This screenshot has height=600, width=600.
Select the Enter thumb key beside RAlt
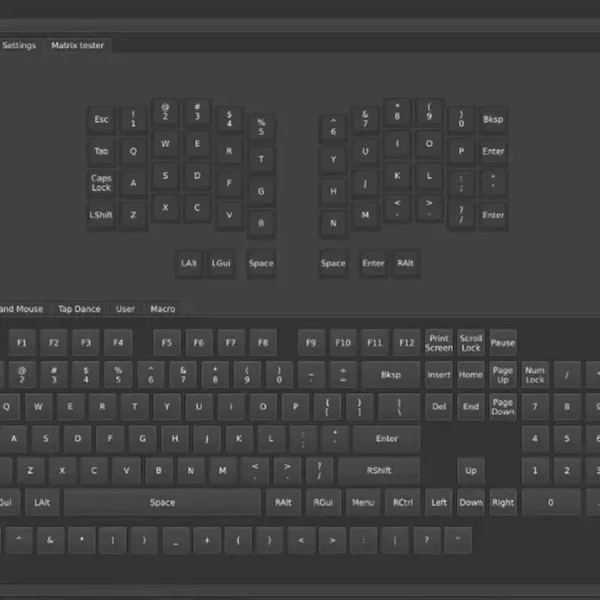pyautogui.click(x=373, y=263)
